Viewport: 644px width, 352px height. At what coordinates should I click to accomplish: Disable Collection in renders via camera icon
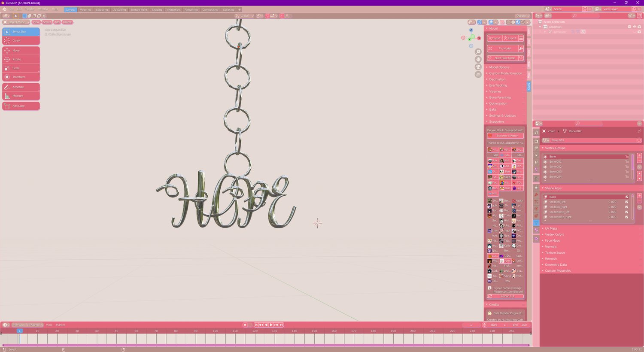pyautogui.click(x=640, y=27)
